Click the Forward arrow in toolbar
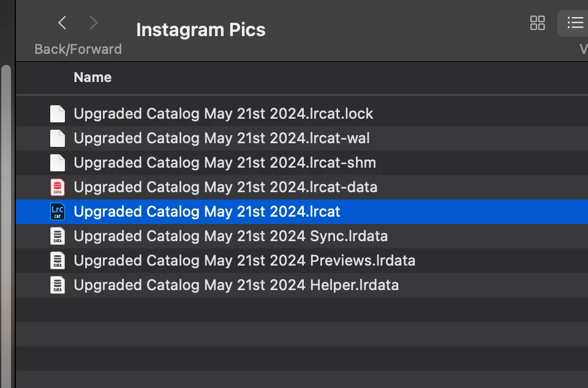Image resolution: width=588 pixels, height=388 pixels. click(94, 23)
